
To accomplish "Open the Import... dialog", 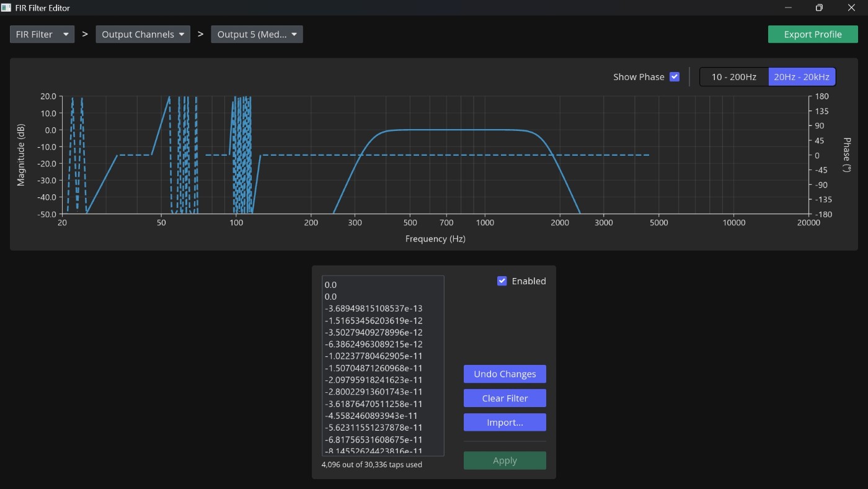I will (x=505, y=423).
